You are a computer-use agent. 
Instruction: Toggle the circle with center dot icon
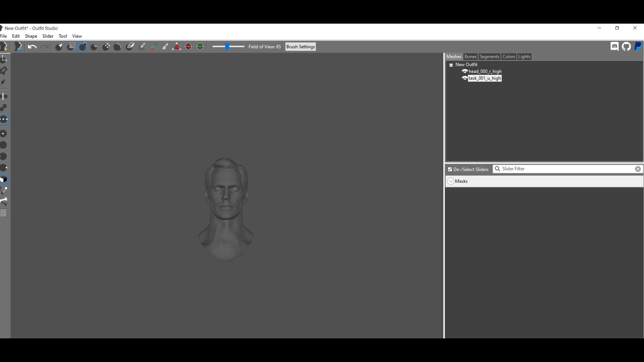click(x=4, y=134)
